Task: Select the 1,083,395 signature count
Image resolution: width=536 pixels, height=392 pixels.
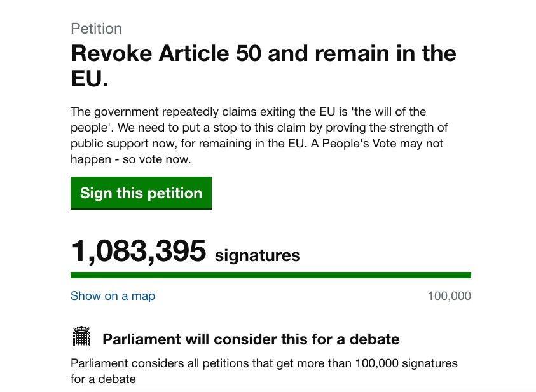Action: coord(138,251)
